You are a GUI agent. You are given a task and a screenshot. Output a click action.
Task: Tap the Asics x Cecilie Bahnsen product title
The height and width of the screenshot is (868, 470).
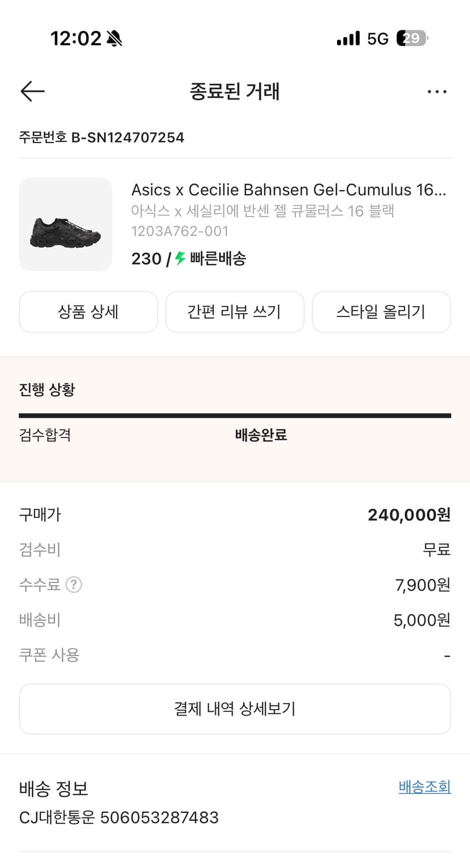(x=288, y=190)
